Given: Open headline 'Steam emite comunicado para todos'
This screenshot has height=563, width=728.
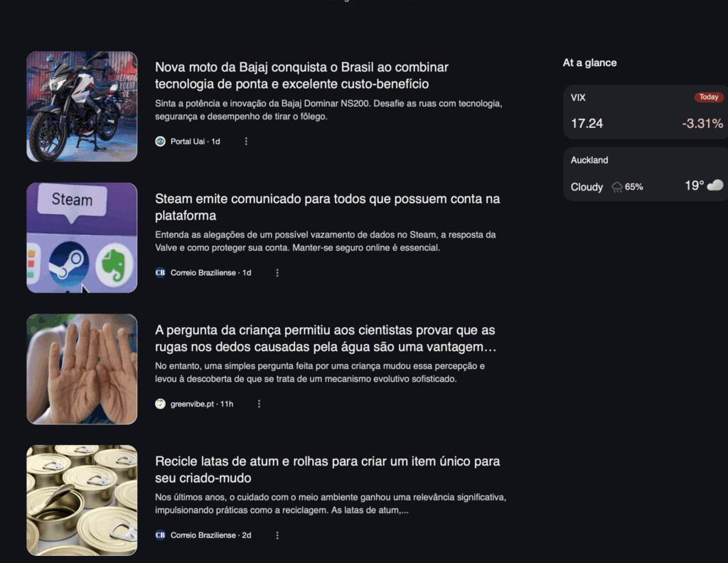Looking at the screenshot, I should [327, 207].
